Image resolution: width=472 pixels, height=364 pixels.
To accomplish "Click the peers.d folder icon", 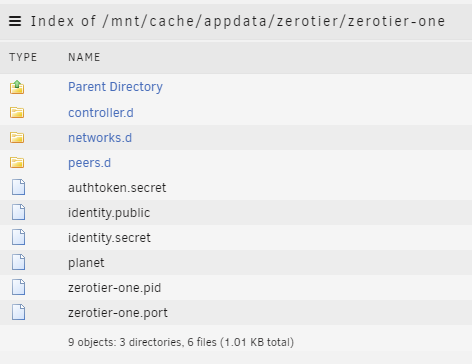I will [x=17, y=163].
